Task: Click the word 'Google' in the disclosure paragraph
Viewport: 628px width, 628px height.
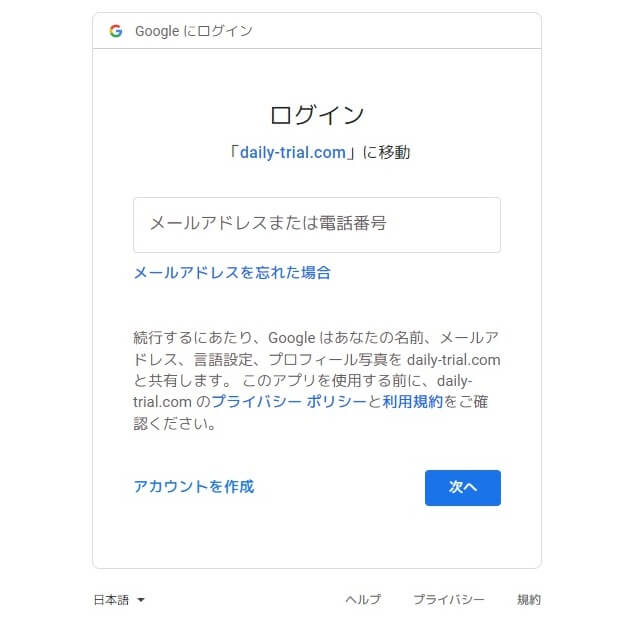Action: (292, 338)
